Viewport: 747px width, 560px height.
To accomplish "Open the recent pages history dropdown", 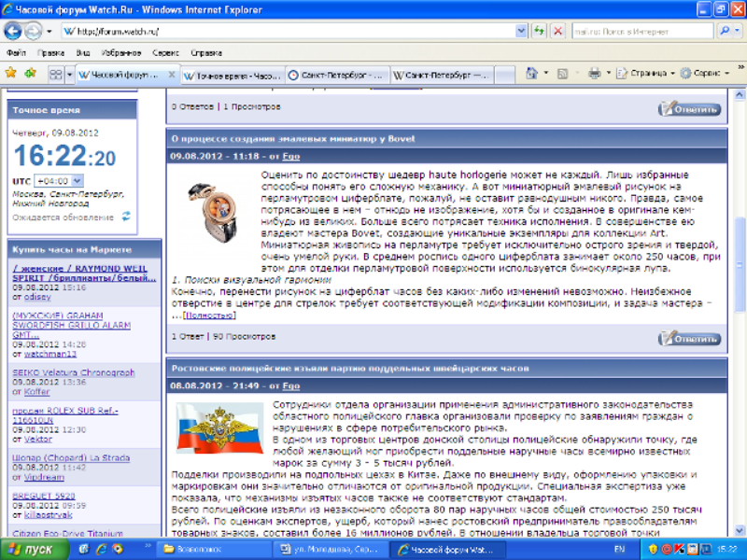I will coord(49,32).
